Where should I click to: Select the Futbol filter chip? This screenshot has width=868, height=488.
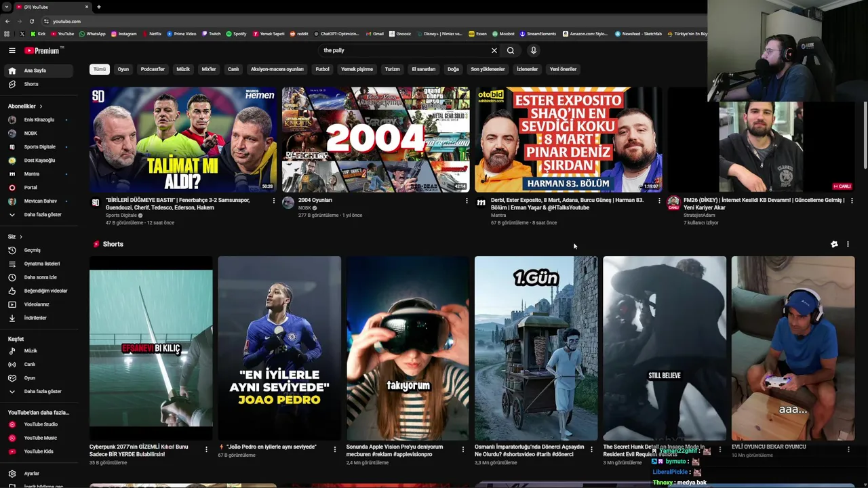point(322,69)
